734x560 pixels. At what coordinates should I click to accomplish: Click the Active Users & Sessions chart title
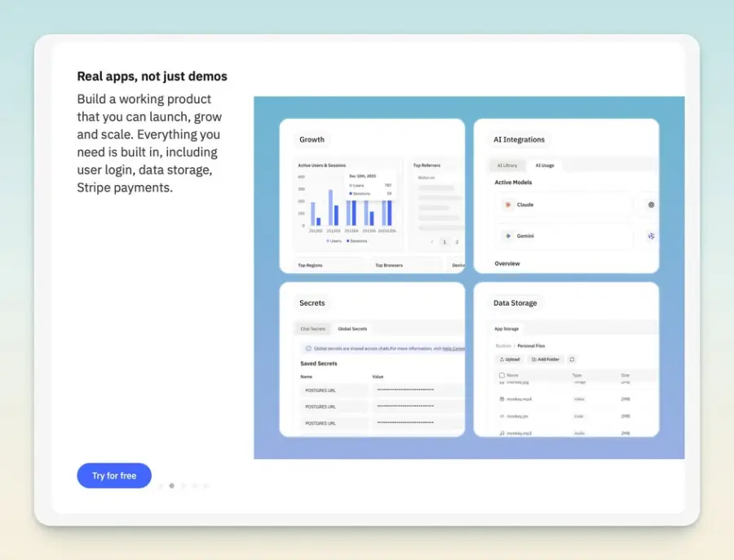pyautogui.click(x=321, y=165)
